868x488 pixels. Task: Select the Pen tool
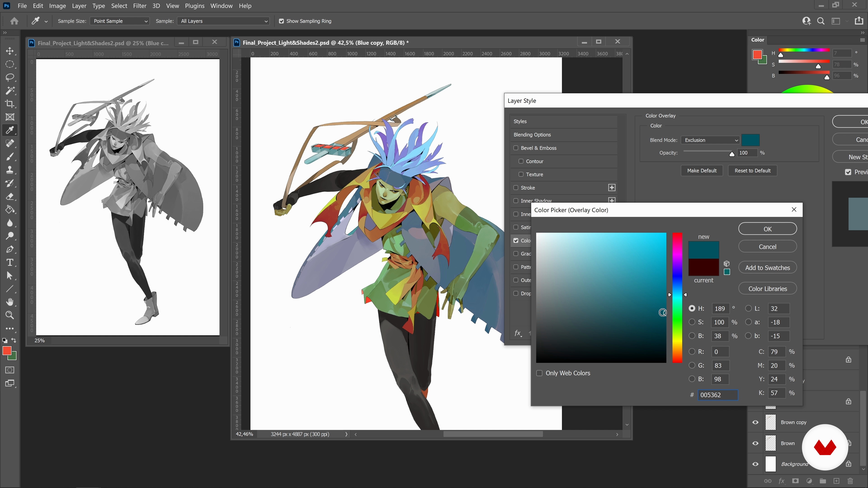(x=10, y=249)
